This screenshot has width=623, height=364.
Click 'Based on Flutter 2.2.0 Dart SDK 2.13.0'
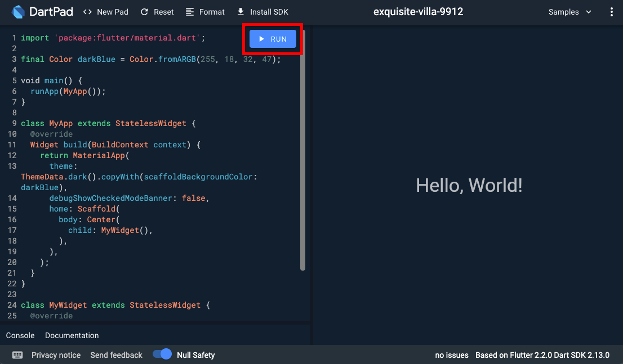[542, 355]
